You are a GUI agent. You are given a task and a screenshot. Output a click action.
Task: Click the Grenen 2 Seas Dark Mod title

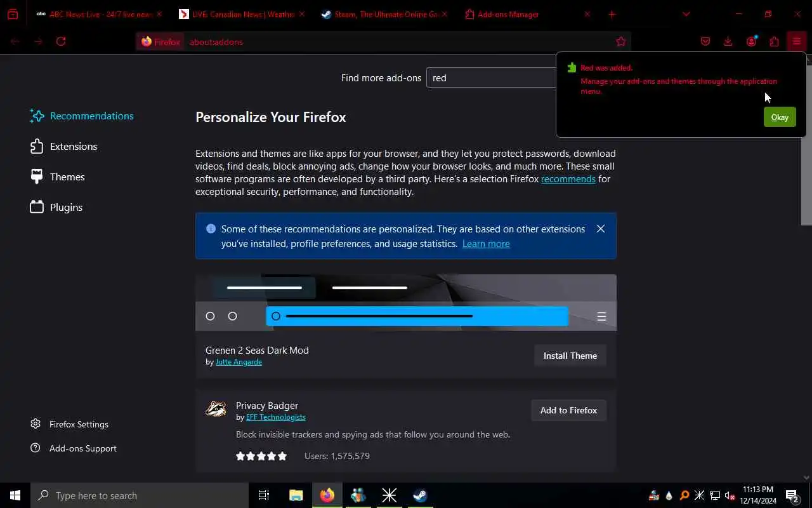pyautogui.click(x=257, y=350)
